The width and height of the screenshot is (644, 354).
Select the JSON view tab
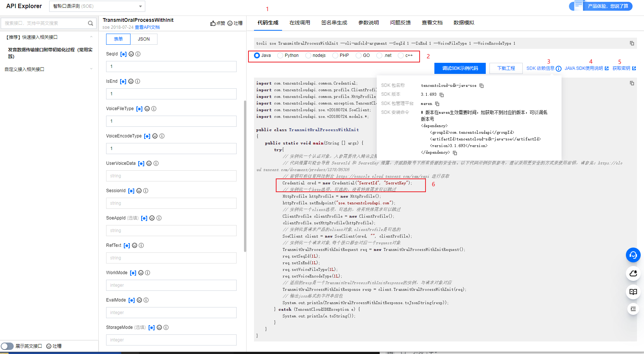(144, 39)
